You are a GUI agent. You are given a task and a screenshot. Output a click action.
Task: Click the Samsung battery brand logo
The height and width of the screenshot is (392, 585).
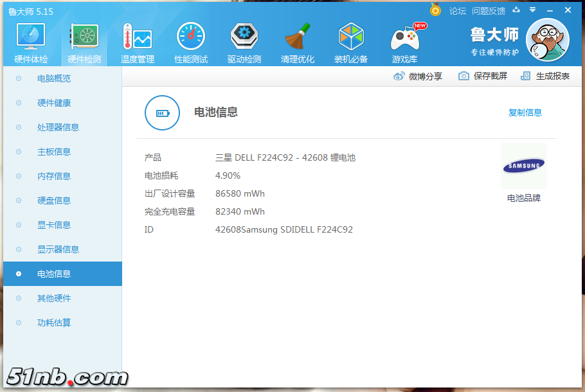(x=523, y=166)
